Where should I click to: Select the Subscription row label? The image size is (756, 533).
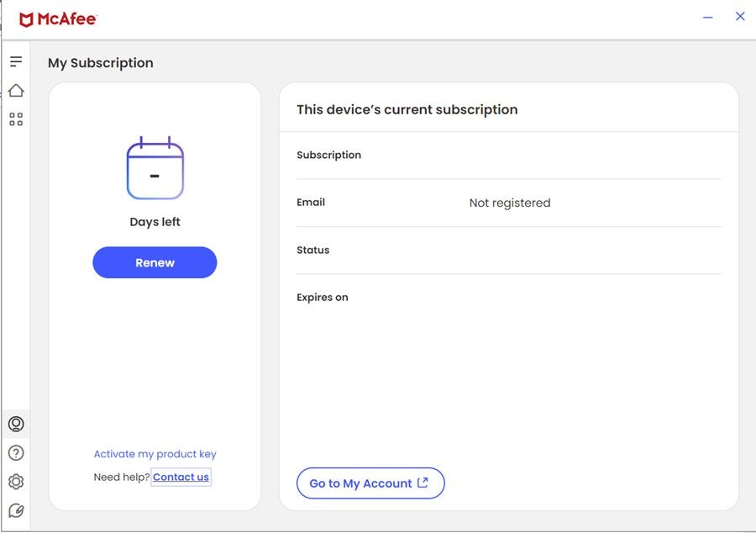point(328,156)
